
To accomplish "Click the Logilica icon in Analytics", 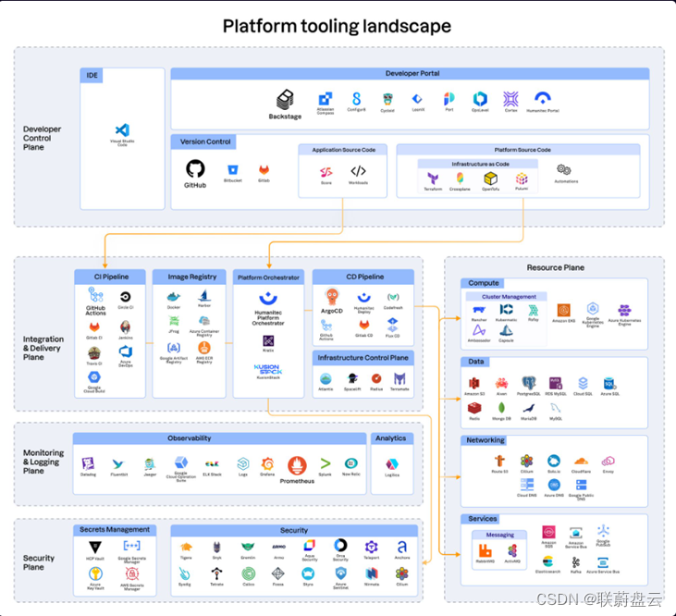I will click(x=392, y=464).
